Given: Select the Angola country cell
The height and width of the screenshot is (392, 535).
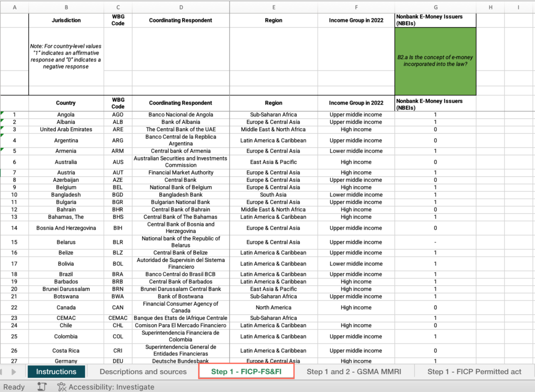Looking at the screenshot, I should point(66,115).
